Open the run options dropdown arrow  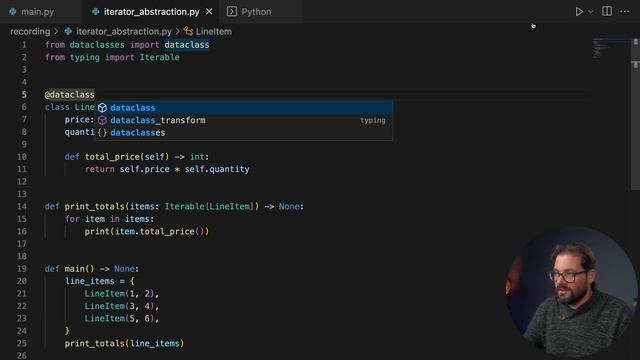pos(590,12)
